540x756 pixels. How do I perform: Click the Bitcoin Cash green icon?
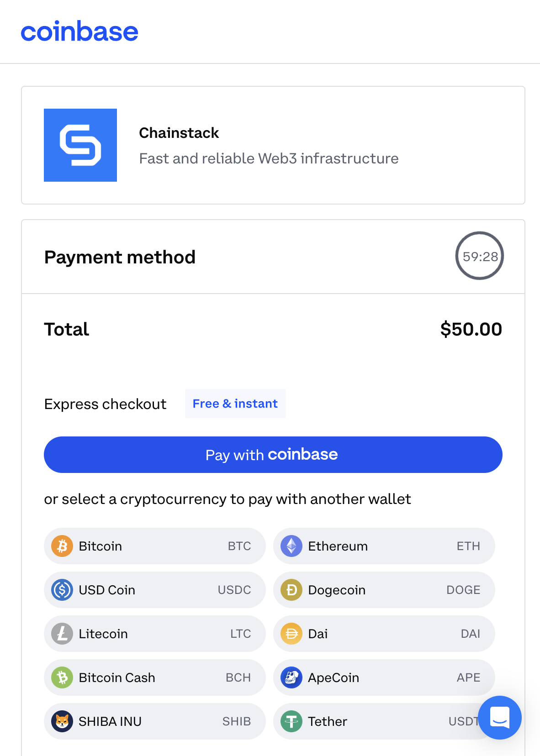click(62, 677)
